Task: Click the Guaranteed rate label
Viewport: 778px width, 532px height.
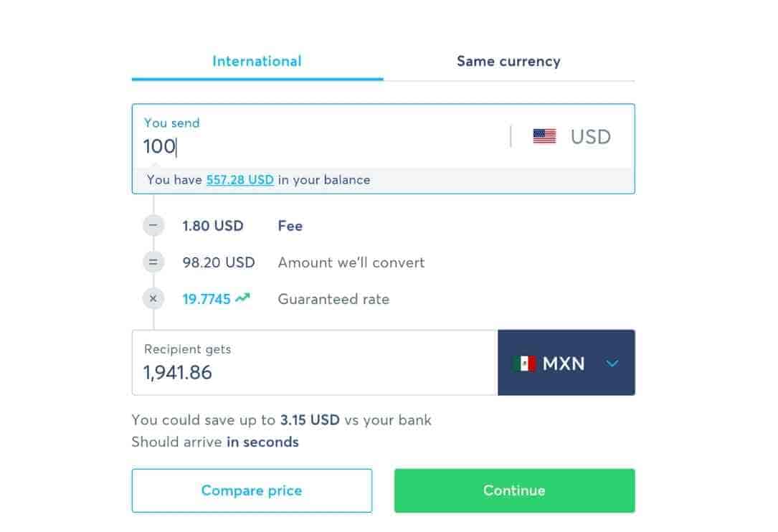Action: pyautogui.click(x=333, y=299)
